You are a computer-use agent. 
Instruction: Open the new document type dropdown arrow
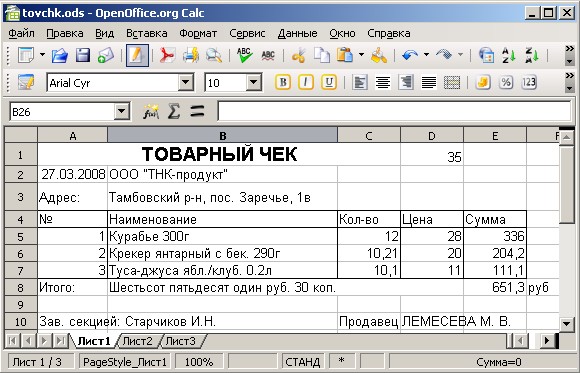43,55
